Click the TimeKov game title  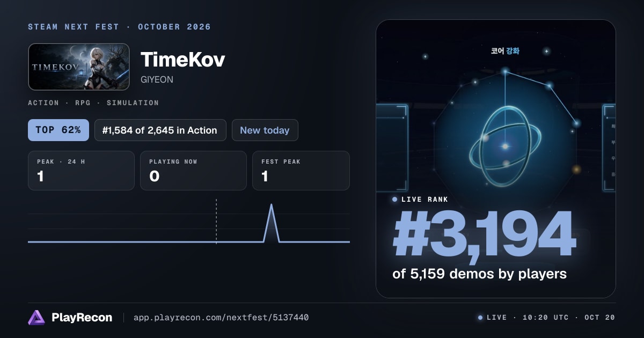(182, 60)
